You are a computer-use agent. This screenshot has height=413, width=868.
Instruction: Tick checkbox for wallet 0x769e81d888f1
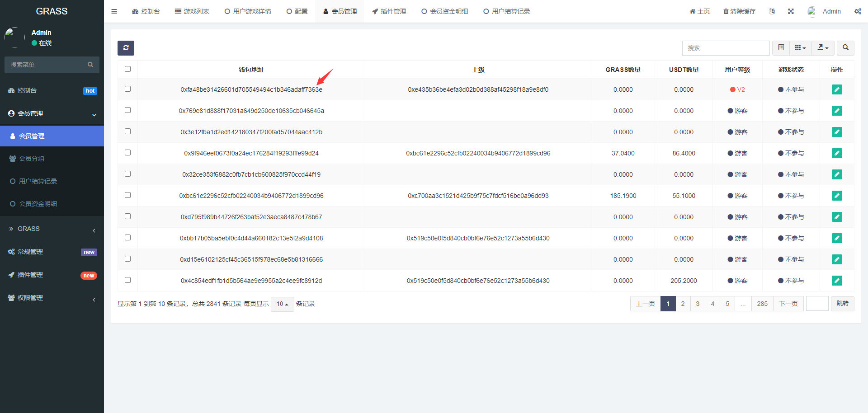[x=127, y=110]
